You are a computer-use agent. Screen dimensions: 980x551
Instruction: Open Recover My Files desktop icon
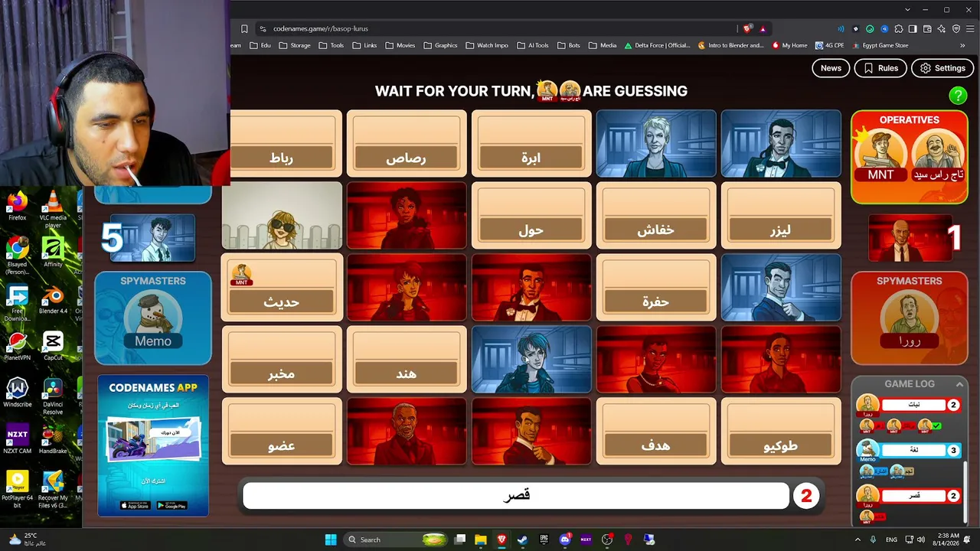coord(53,490)
